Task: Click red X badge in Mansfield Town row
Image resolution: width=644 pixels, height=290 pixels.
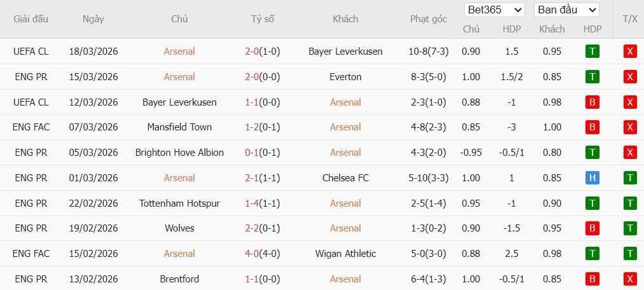Action: click(x=630, y=127)
